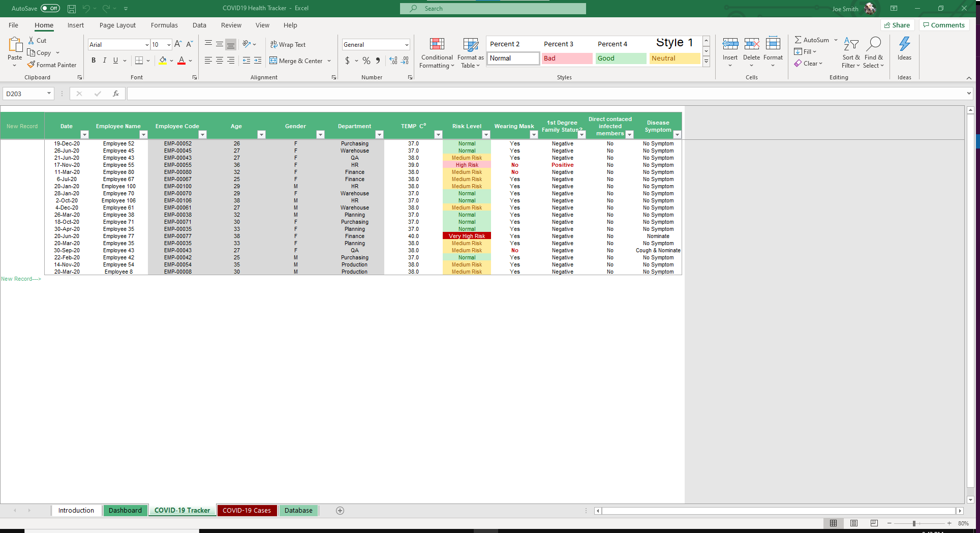
Task: Click the Ideas lightning icon
Action: pyautogui.click(x=904, y=44)
